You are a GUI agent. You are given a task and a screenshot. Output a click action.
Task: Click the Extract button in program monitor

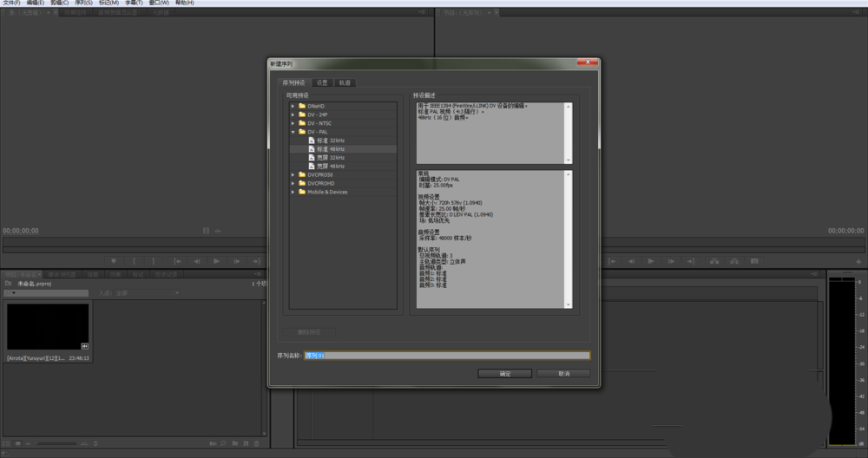point(734,261)
